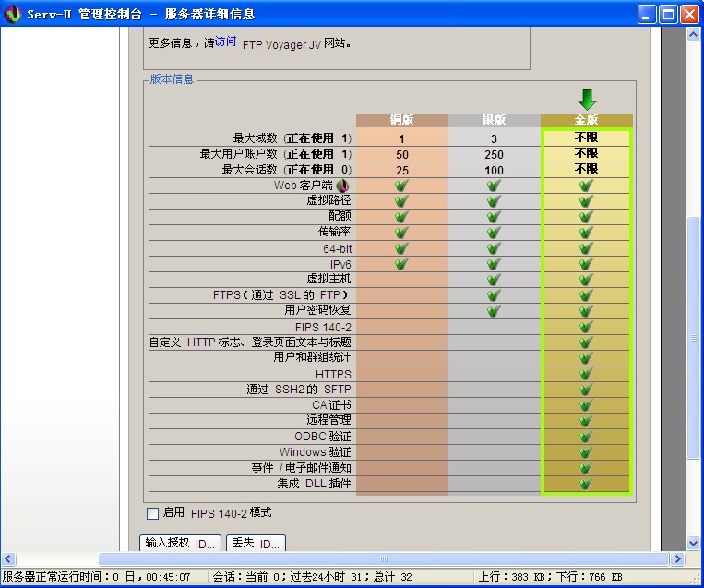This screenshot has width=704, height=588.
Task: Click the 集成 DLL 插件 feature label
Action: pos(314,484)
